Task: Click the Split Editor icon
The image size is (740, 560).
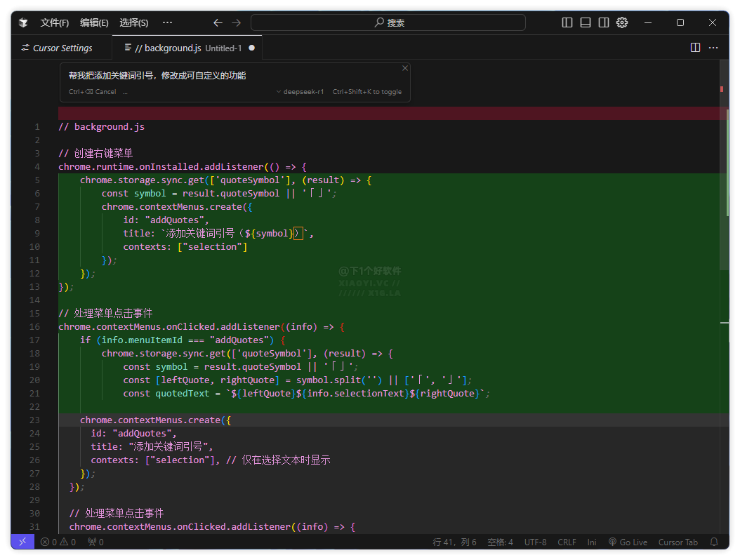Action: pyautogui.click(x=695, y=48)
